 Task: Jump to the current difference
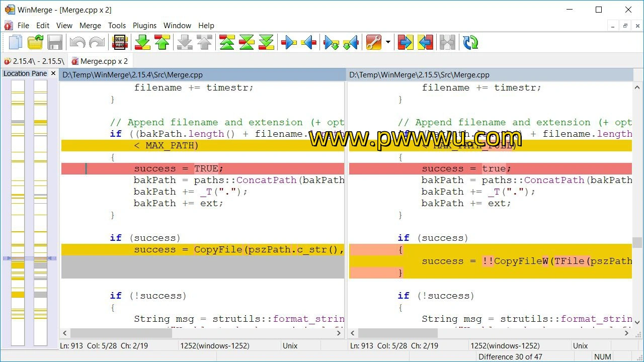247,42
